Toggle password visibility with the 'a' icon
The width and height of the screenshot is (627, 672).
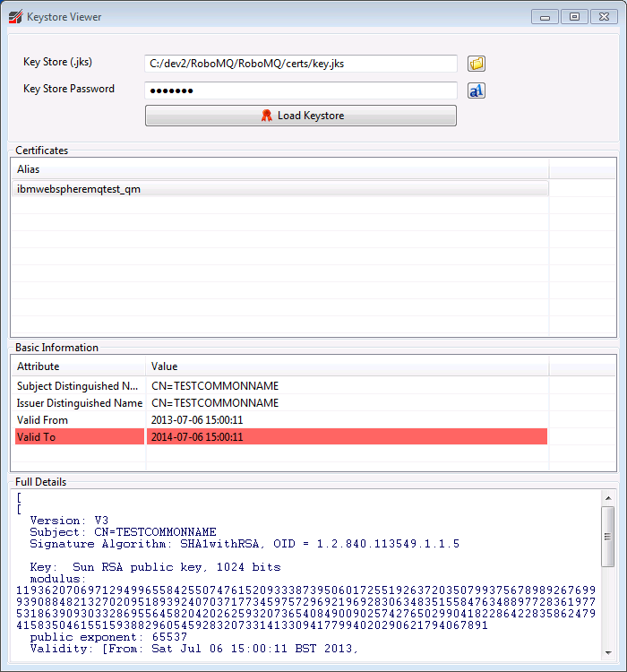477,90
